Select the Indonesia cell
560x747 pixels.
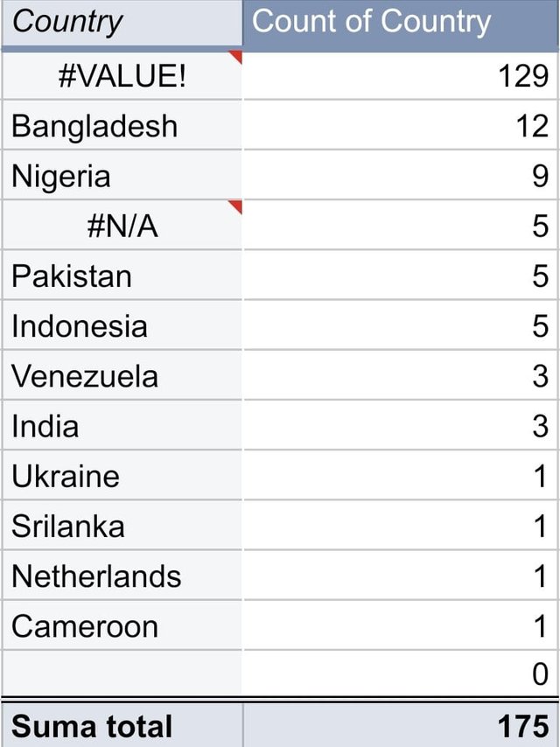click(122, 326)
